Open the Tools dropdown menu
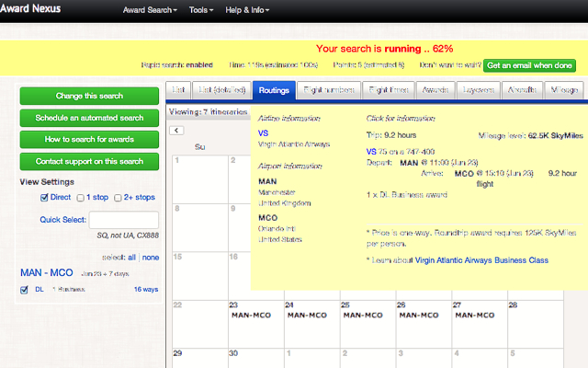Image resolution: width=588 pixels, height=368 pixels. click(x=201, y=10)
